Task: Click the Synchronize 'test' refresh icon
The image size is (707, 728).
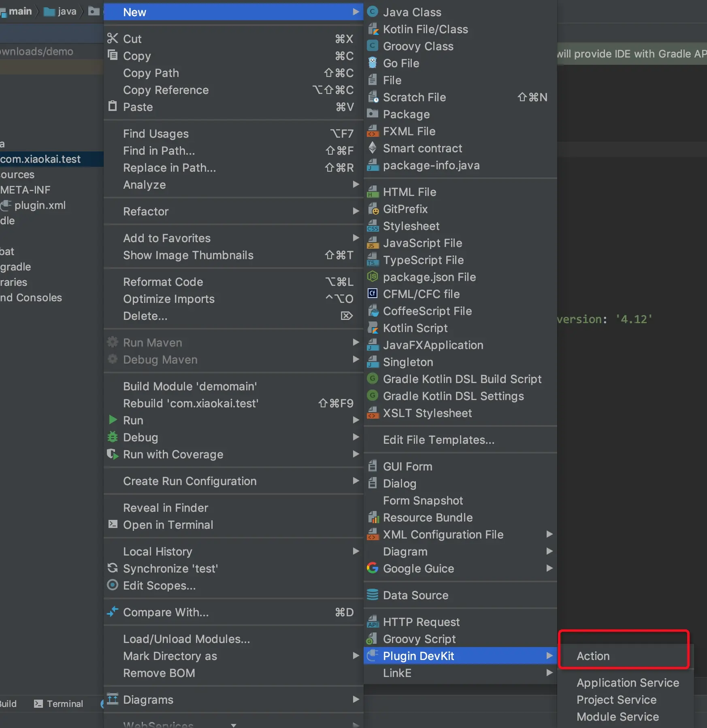Action: pyautogui.click(x=113, y=568)
